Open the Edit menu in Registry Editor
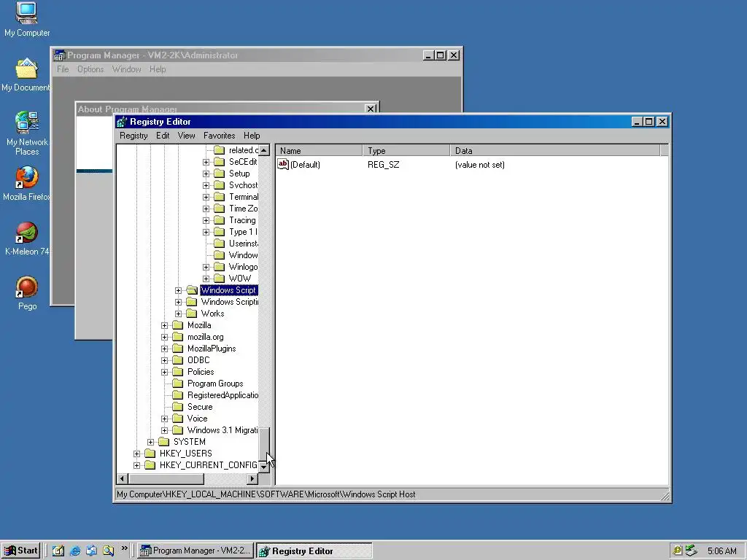Image resolution: width=747 pixels, height=560 pixels. pyautogui.click(x=163, y=136)
